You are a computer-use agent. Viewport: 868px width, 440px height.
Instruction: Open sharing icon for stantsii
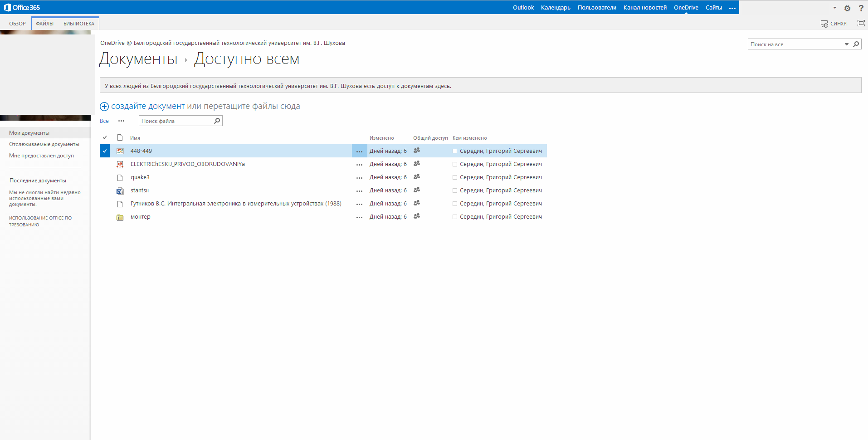(x=417, y=190)
